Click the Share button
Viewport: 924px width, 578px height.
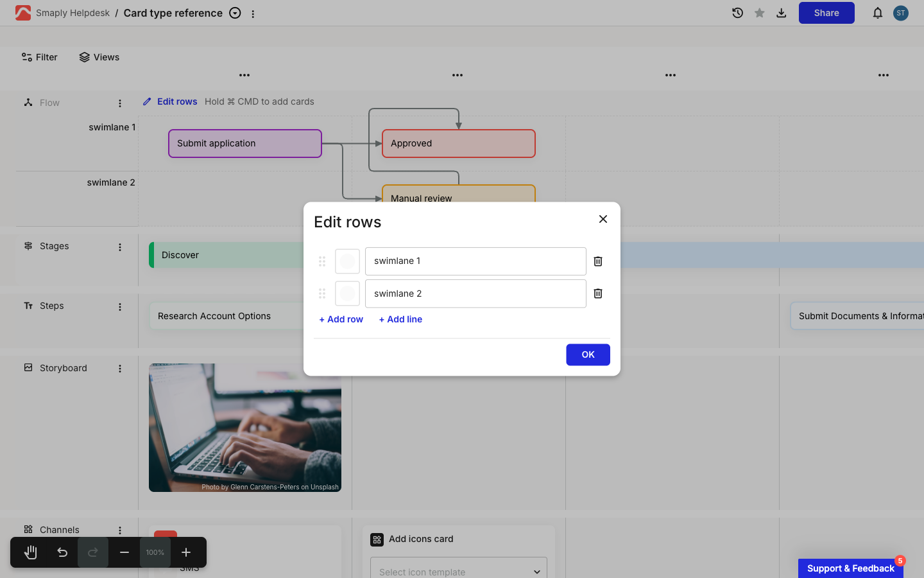(826, 13)
